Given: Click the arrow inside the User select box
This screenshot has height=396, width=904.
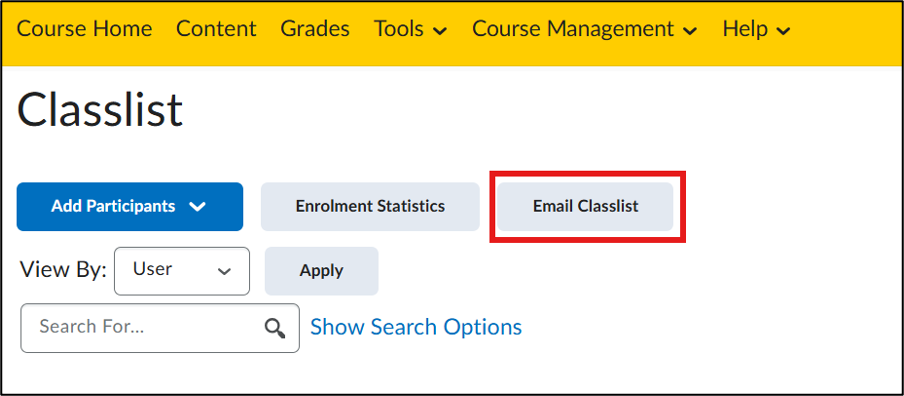Looking at the screenshot, I should coord(224,271).
